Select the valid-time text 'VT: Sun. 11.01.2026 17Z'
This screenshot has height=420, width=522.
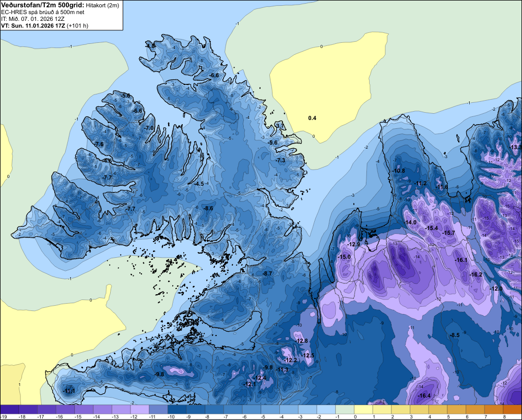point(33,26)
